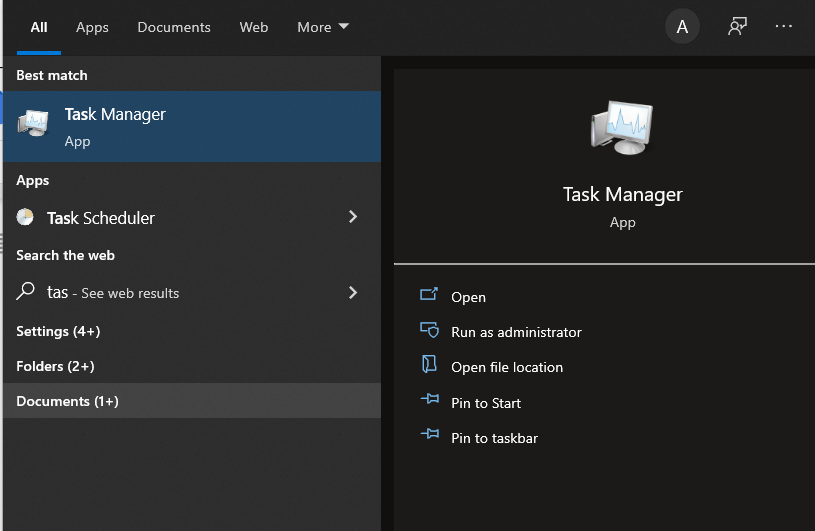Click the Task Scheduler pie-chart icon
Viewport: 815px width, 531px height.
point(25,217)
